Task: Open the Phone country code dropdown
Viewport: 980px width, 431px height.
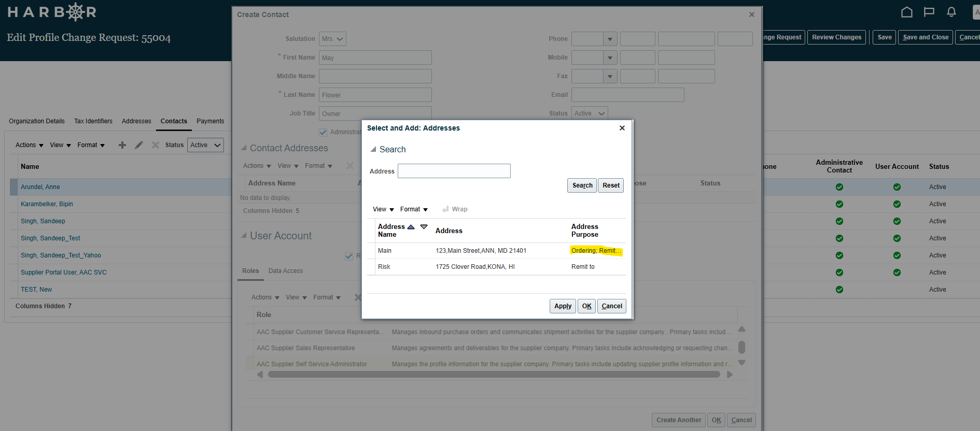Action: point(610,39)
